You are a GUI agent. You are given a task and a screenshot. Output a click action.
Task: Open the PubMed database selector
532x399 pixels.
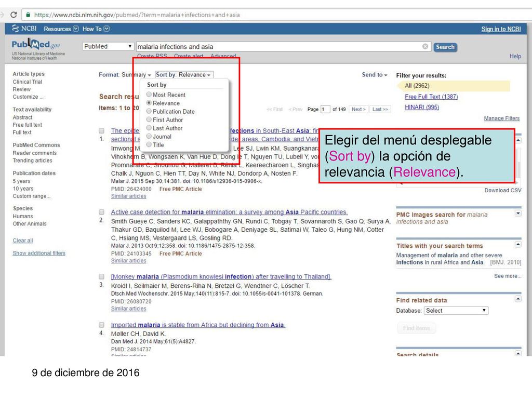(x=108, y=46)
